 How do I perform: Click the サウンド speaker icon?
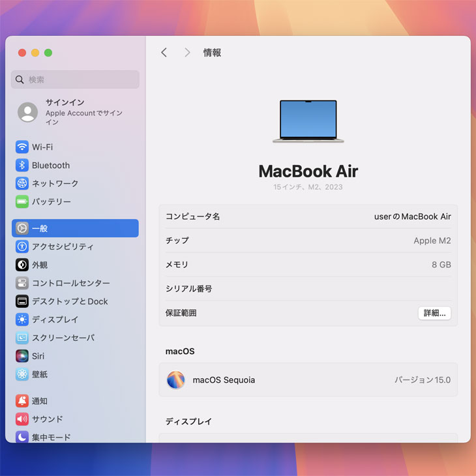coord(22,419)
